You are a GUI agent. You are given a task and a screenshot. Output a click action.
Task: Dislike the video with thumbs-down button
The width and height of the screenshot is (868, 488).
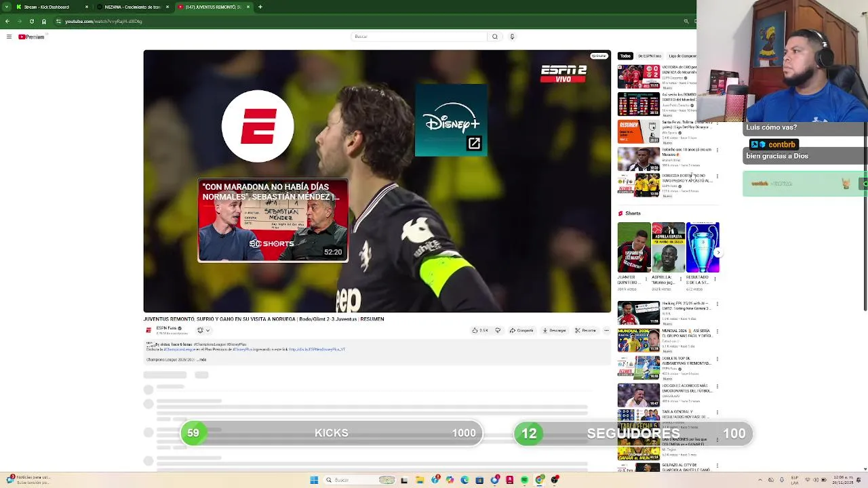point(498,331)
